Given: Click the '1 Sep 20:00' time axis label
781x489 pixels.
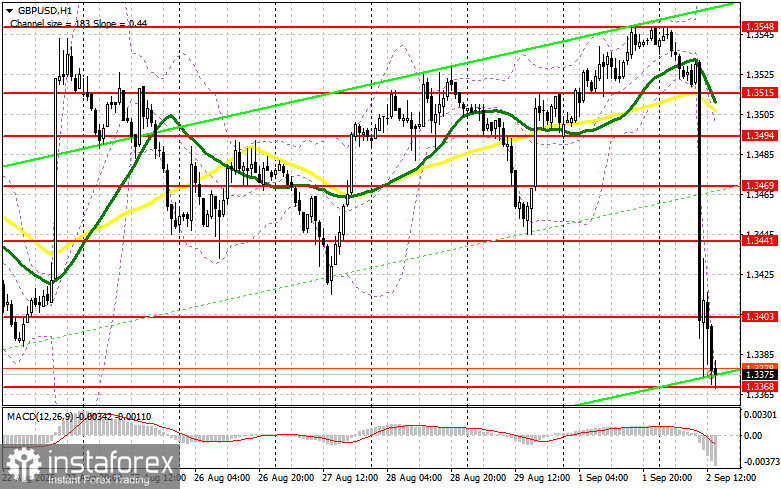Looking at the screenshot, I should [x=667, y=478].
